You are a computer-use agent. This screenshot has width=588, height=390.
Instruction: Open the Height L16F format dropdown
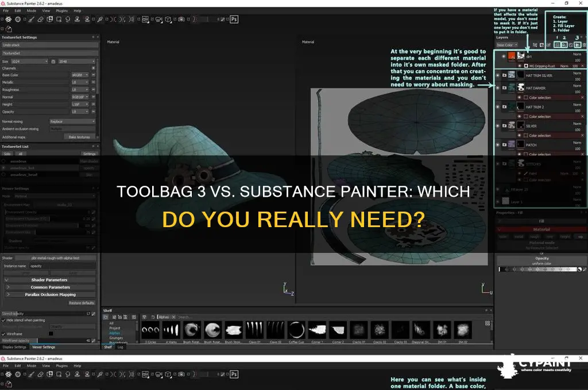click(80, 104)
